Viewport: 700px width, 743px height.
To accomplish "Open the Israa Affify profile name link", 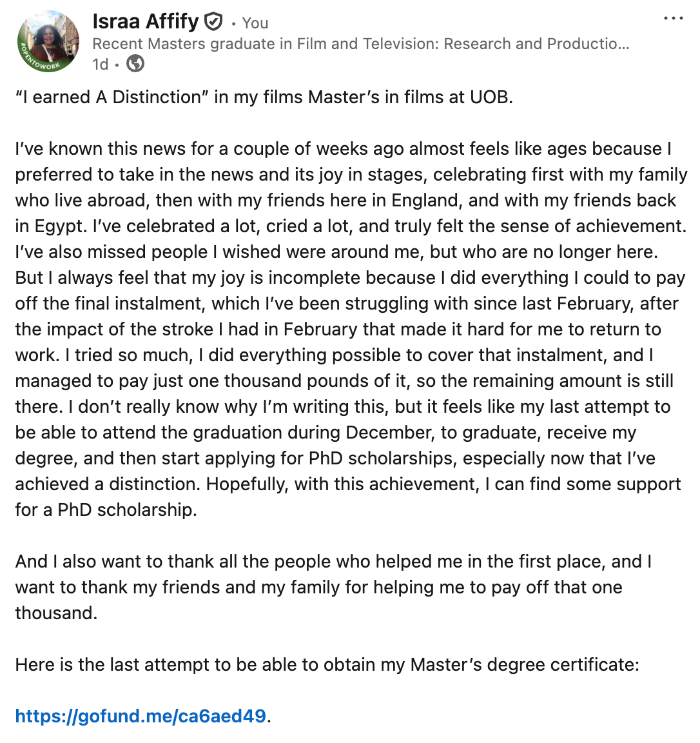I will 146,22.
